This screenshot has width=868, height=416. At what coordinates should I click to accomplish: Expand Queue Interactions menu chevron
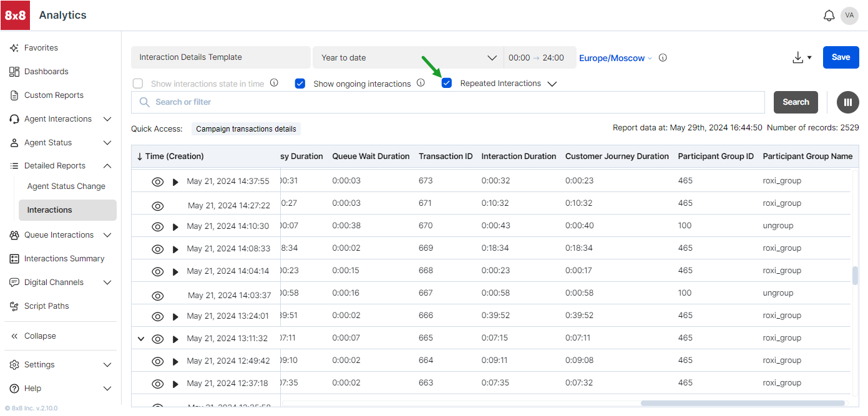(107, 235)
